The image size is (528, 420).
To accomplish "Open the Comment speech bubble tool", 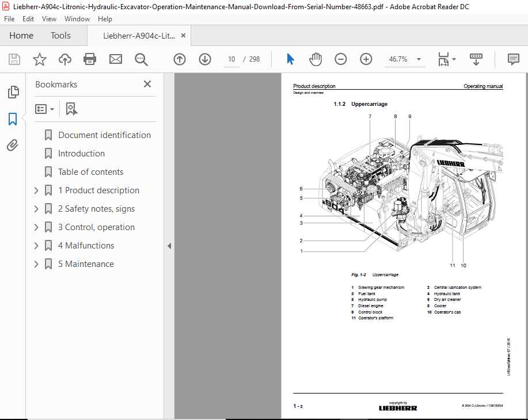I will click(x=513, y=59).
